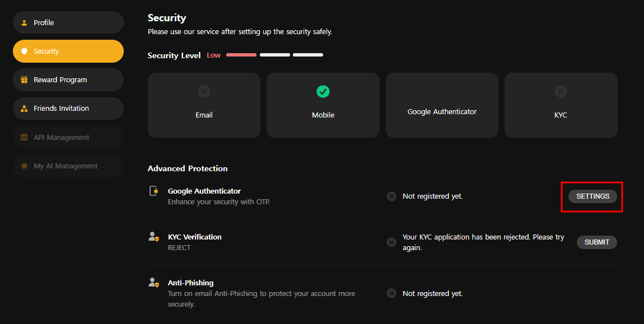This screenshot has width=644, height=324.
Task: Open the Profile menu item
Action: click(68, 22)
